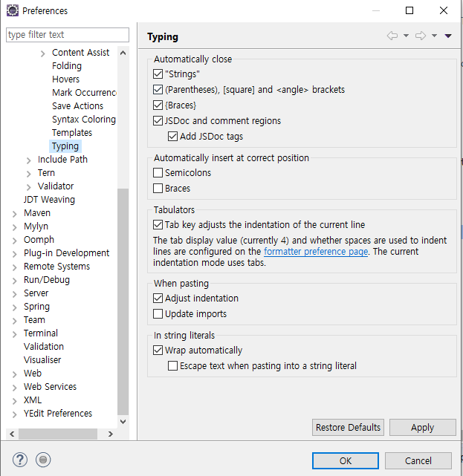Click the Restore Defaults button

click(x=348, y=428)
